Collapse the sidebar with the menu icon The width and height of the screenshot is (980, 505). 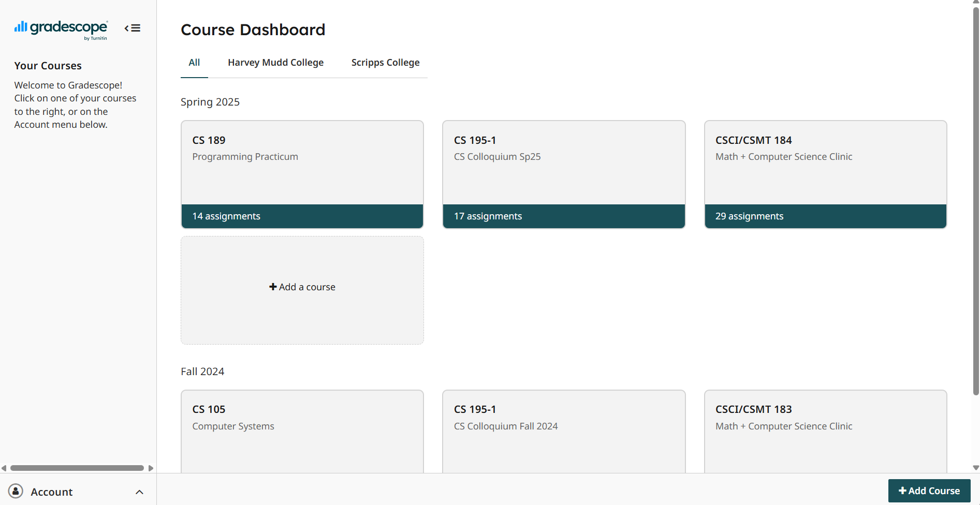point(133,28)
